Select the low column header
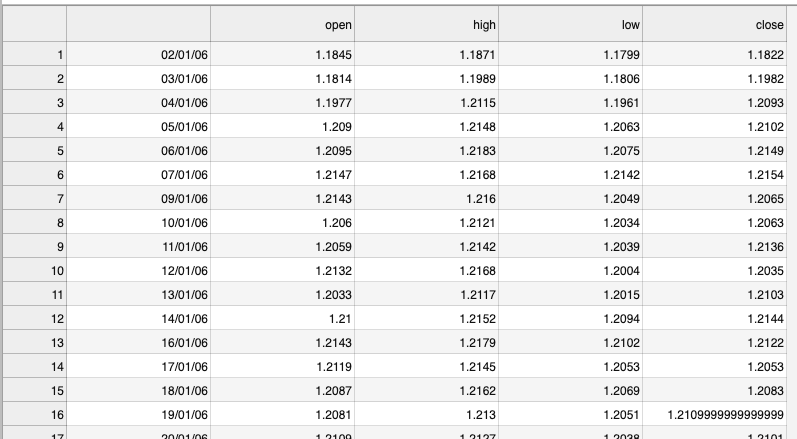The width and height of the screenshot is (797, 439). tap(570, 24)
